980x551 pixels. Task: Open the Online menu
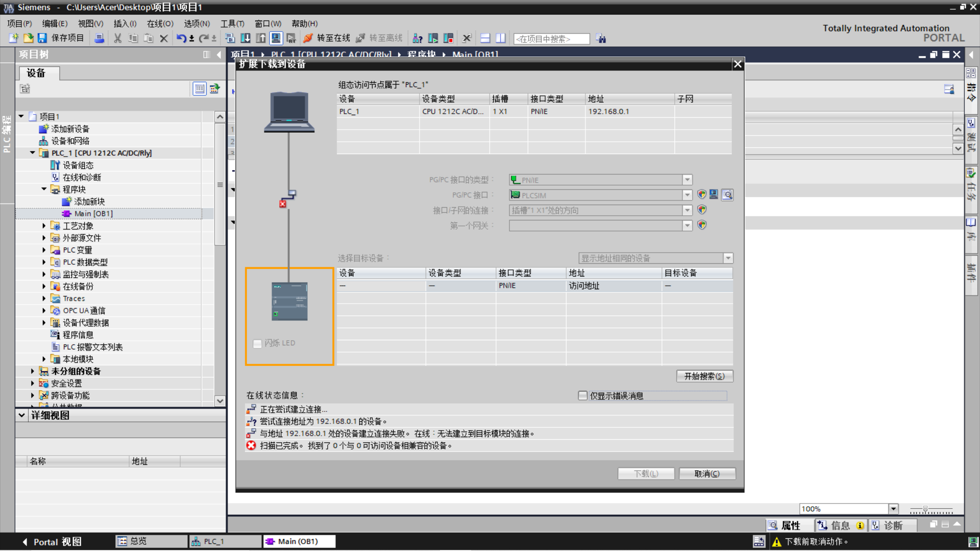[160, 23]
